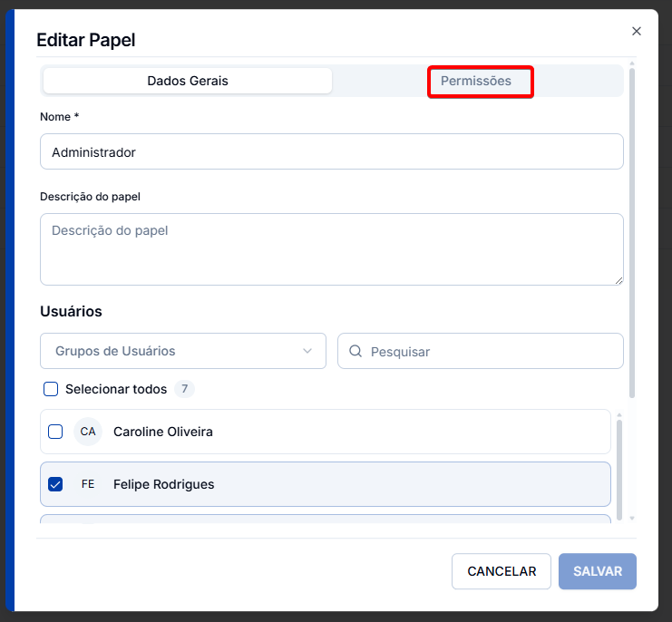Screen dimensions: 672x622
Task: Click the CA avatar for Caroline Oliveira
Action: 88,432
